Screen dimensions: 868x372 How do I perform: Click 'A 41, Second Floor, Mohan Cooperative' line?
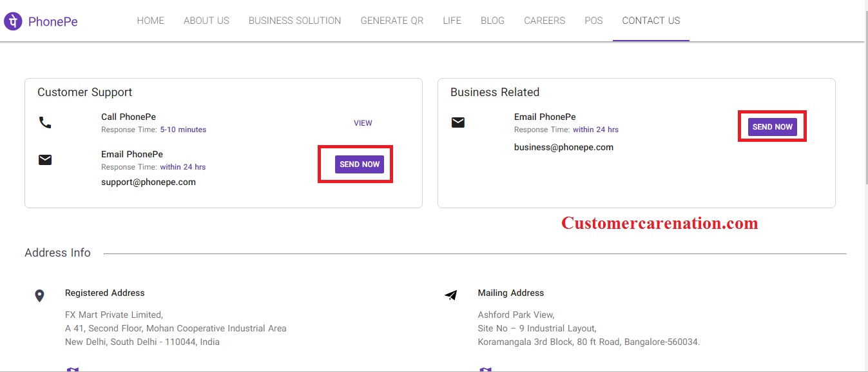[x=176, y=328]
